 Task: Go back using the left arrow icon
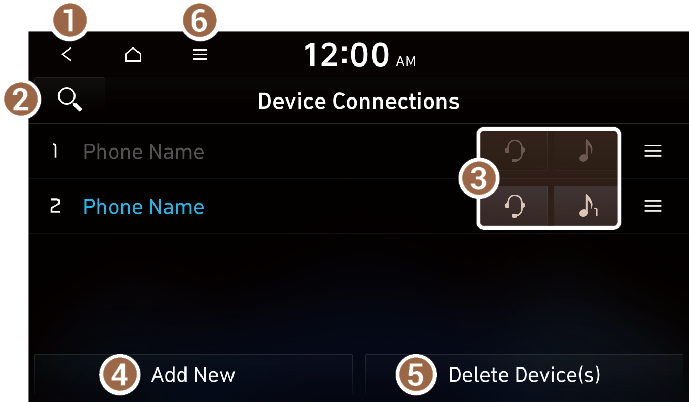pos(66,54)
